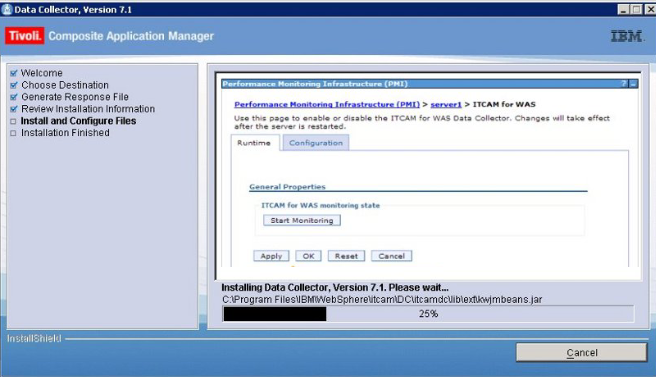The width and height of the screenshot is (656, 377).
Task: Click the installation progress bar at 25%
Action: 428,314
